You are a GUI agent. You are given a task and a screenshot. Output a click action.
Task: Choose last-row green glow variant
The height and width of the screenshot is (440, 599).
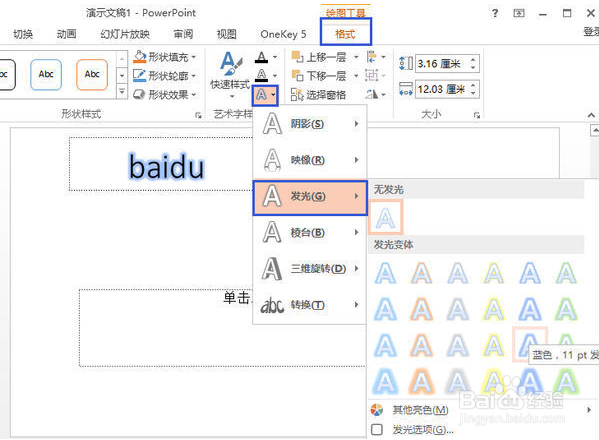tap(566, 381)
